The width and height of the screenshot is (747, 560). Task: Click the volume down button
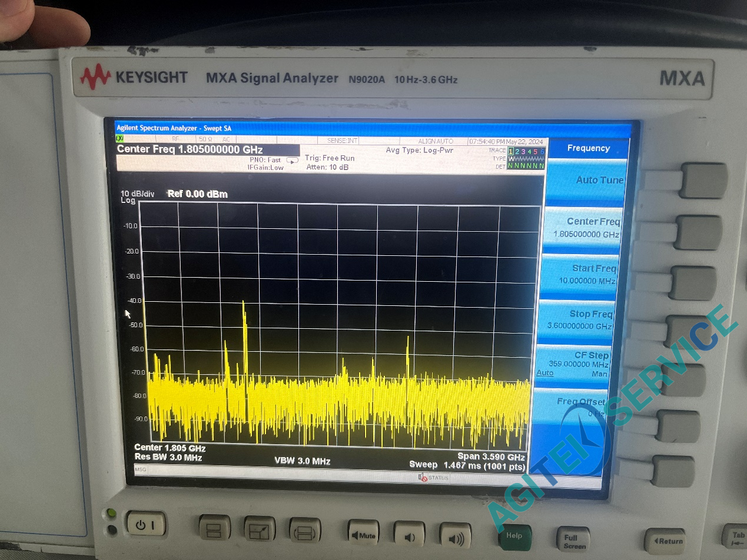(x=410, y=536)
